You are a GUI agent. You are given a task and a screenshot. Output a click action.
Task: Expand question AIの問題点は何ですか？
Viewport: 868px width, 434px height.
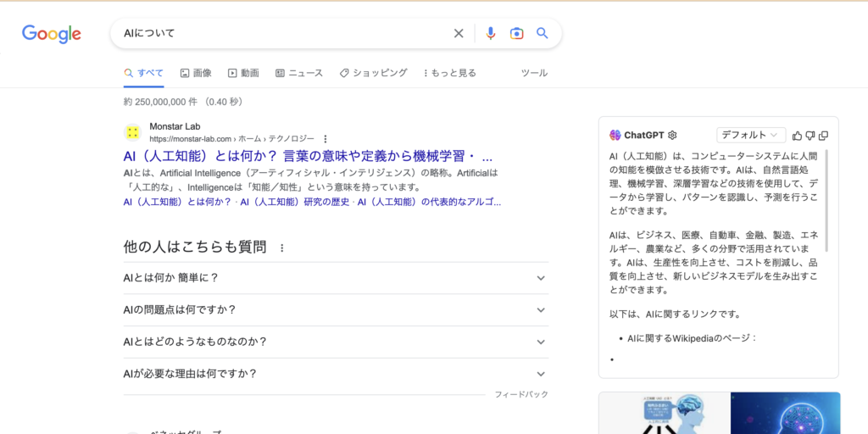(336, 310)
